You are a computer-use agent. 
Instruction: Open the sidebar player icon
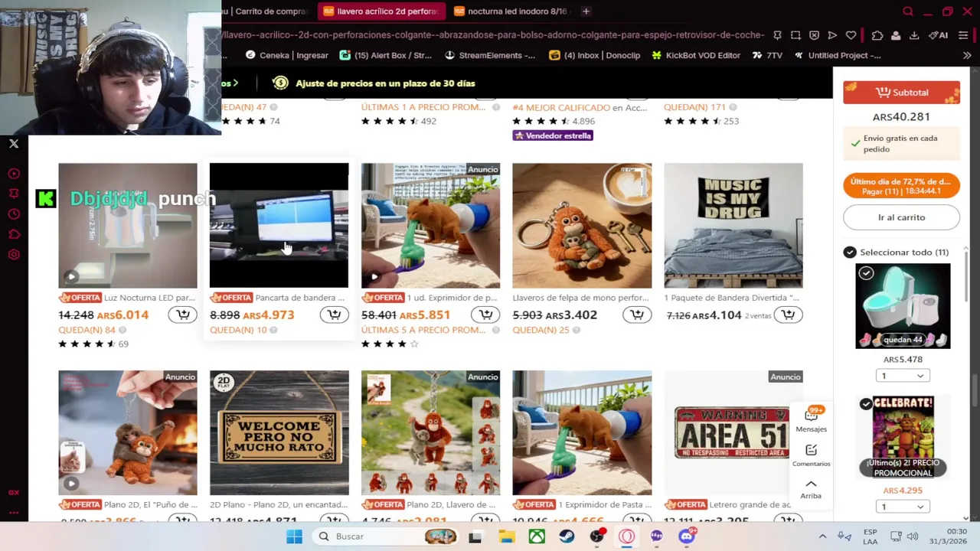tap(14, 174)
